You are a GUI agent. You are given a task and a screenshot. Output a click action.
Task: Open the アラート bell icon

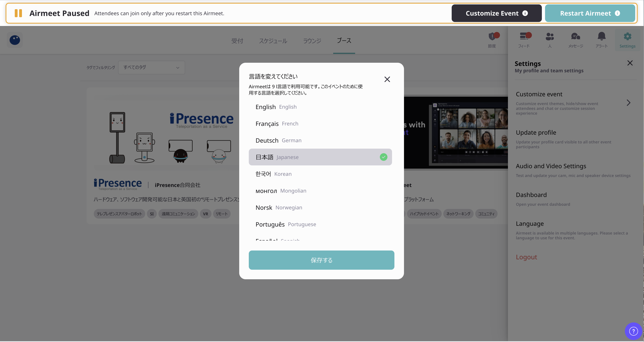(x=602, y=37)
